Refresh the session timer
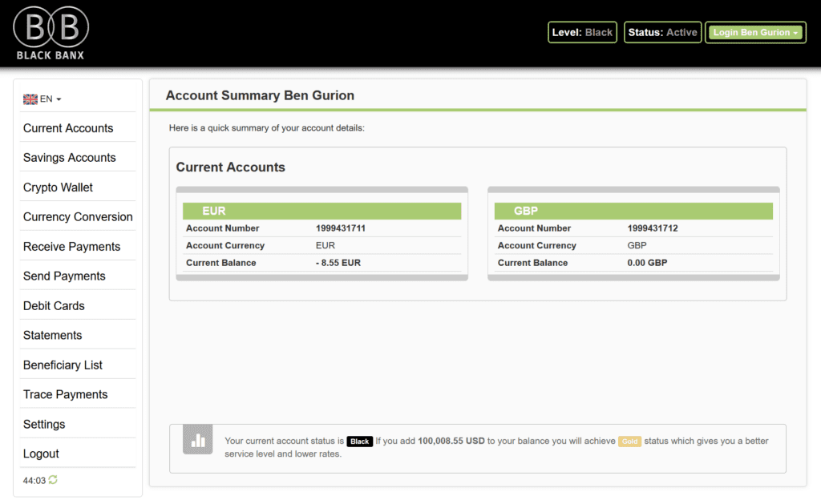This screenshot has width=821, height=504. tap(51, 479)
